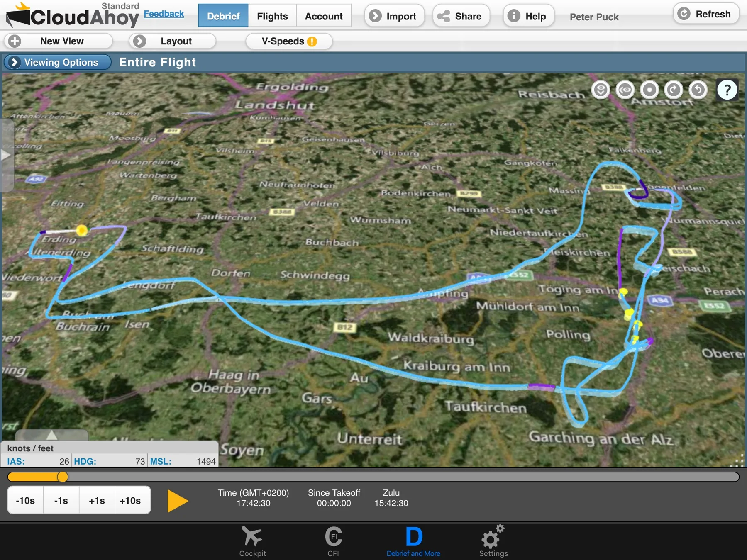Screen dimensions: 747x560
Task: Click the Refresh circular arrow icon
Action: tap(684, 14)
